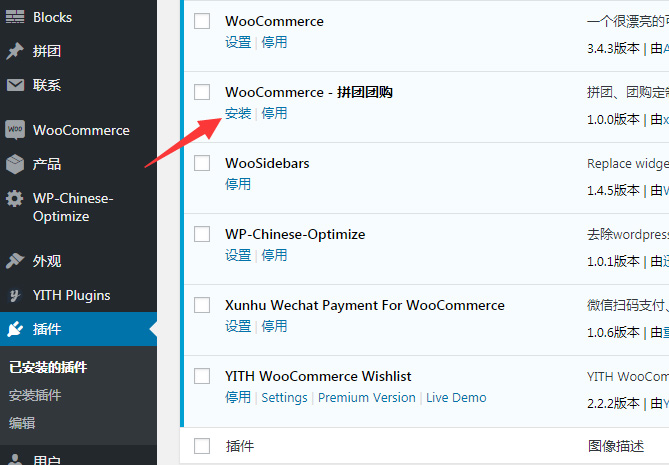Tick the select-all checkbox beside 插件 footer
The image size is (669, 465).
click(x=202, y=446)
